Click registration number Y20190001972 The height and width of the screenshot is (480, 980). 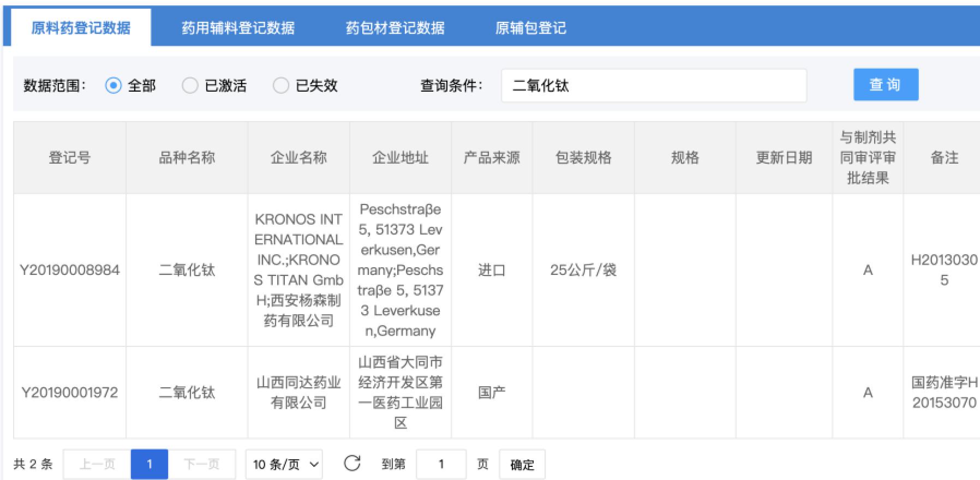[70, 392]
